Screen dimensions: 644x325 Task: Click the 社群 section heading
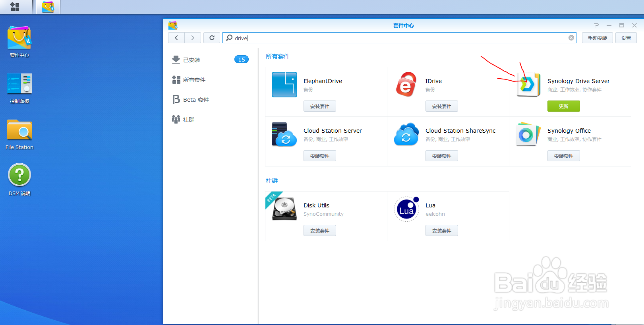(272, 181)
